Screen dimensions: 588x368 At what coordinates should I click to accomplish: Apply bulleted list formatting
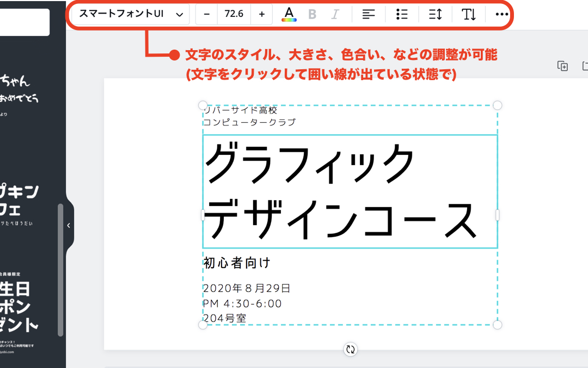click(402, 14)
